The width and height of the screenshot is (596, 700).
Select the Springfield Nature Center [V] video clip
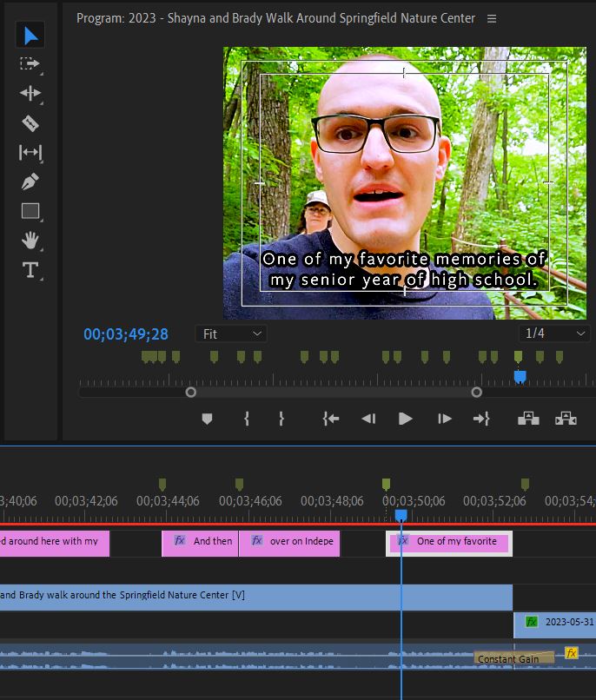[x=256, y=598]
